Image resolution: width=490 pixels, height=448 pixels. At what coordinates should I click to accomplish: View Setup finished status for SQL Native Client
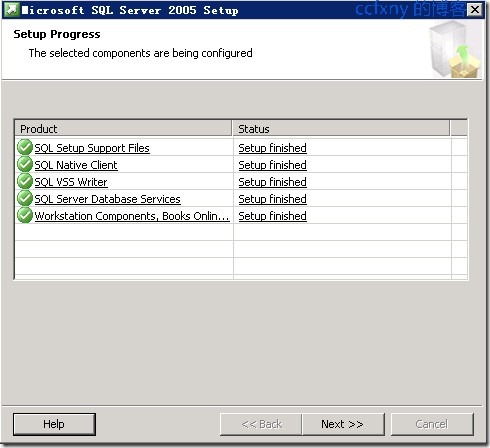272,165
